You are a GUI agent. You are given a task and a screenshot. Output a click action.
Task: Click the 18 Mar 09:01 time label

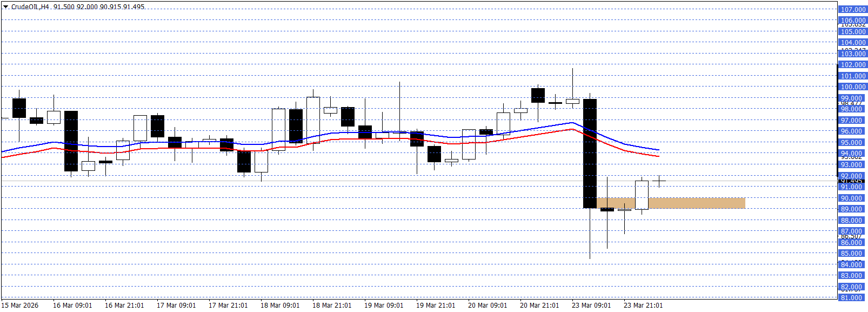point(280,305)
